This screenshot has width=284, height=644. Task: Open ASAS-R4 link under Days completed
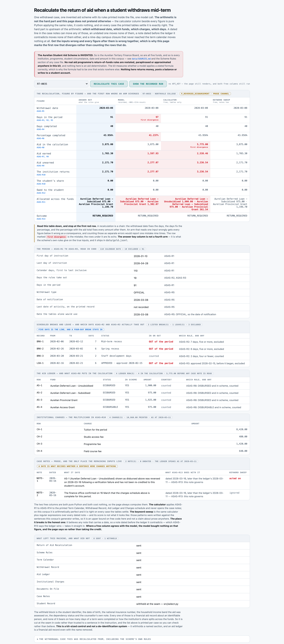click(41, 129)
